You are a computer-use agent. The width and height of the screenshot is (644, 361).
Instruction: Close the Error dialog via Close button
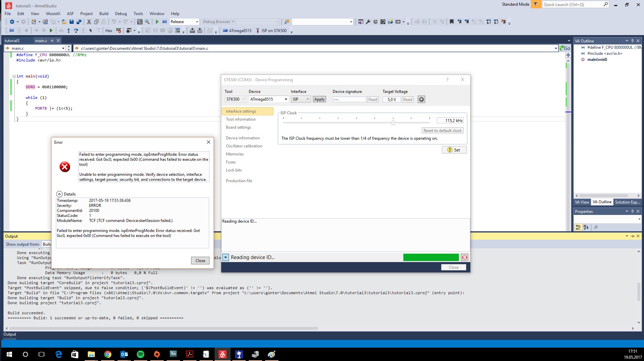point(200,261)
